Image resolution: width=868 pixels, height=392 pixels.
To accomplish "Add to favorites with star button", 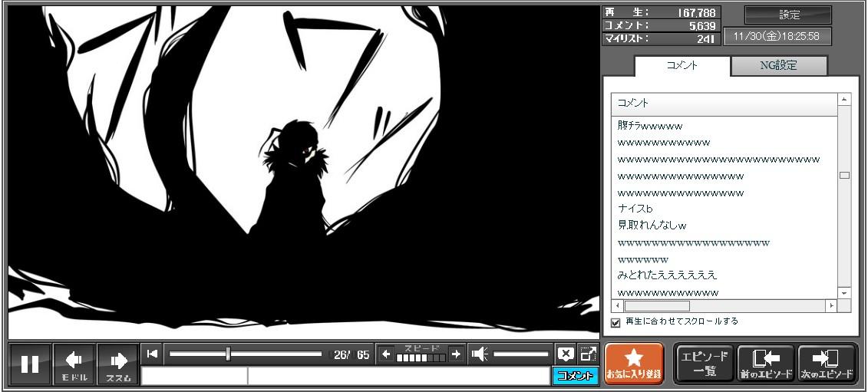I will tap(633, 364).
